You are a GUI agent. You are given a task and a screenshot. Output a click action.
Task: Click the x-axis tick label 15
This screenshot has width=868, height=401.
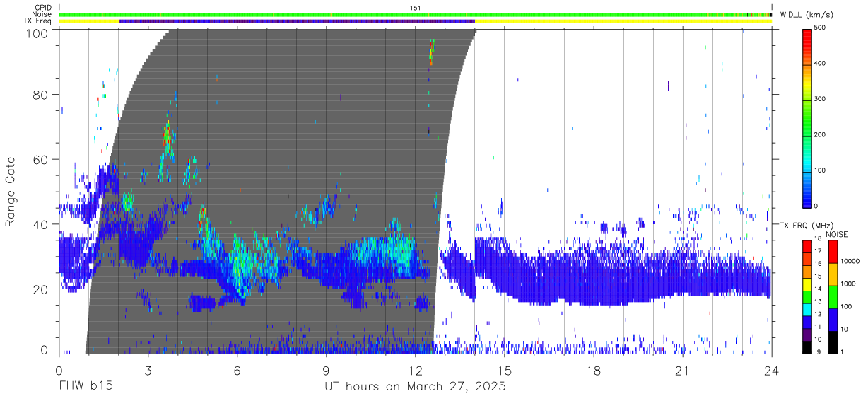(505, 371)
